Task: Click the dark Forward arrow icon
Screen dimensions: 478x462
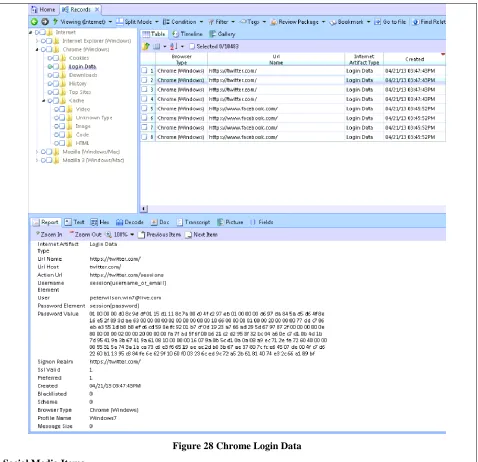Action: [45, 22]
